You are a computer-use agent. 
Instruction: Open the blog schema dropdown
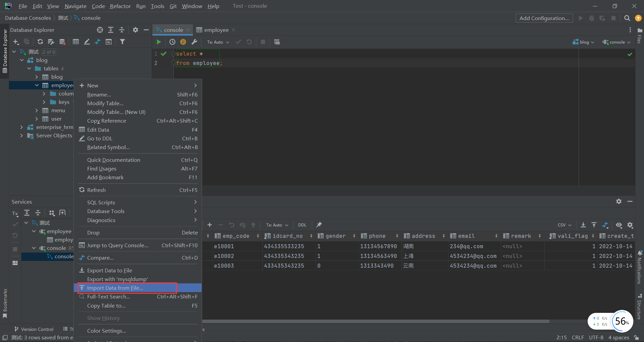click(583, 42)
